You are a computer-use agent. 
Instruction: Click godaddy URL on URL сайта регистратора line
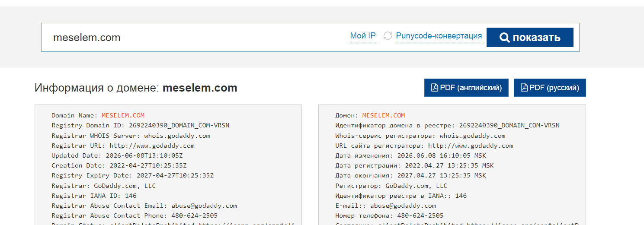[471, 146]
